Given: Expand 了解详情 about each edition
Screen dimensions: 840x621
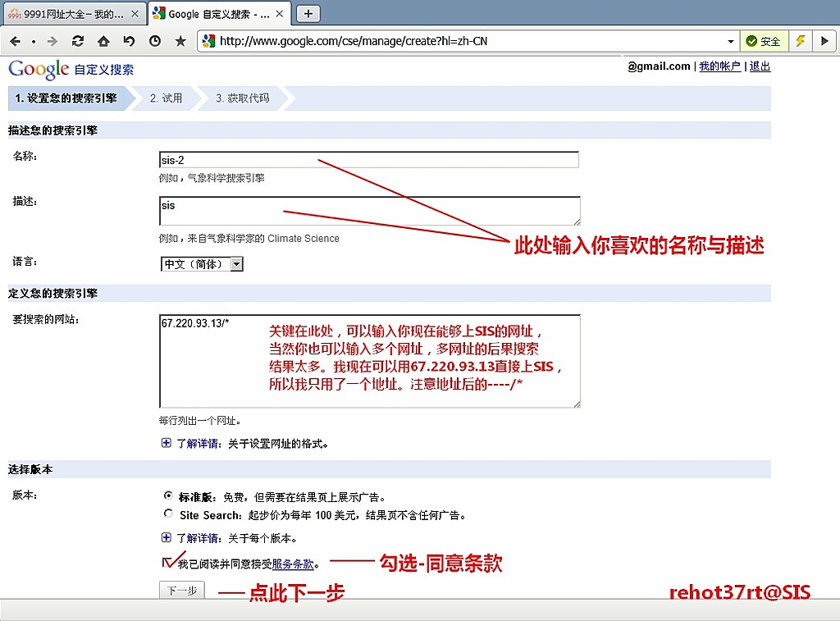Looking at the screenshot, I should tap(167, 537).
